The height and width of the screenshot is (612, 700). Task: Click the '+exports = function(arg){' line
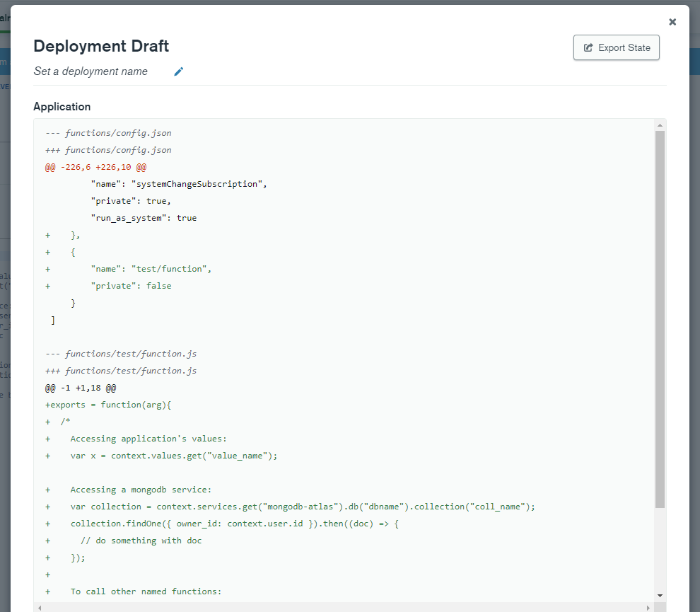coord(109,405)
